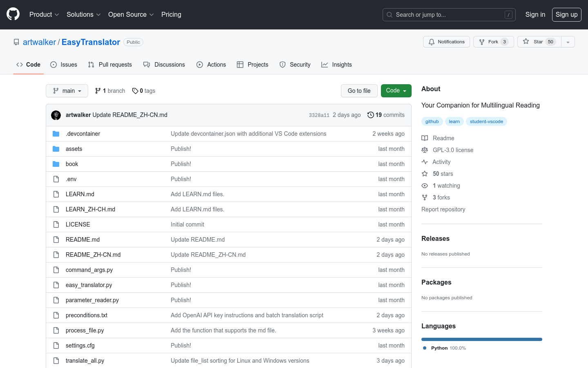
Task: Click the Go to file button
Action: point(359,91)
